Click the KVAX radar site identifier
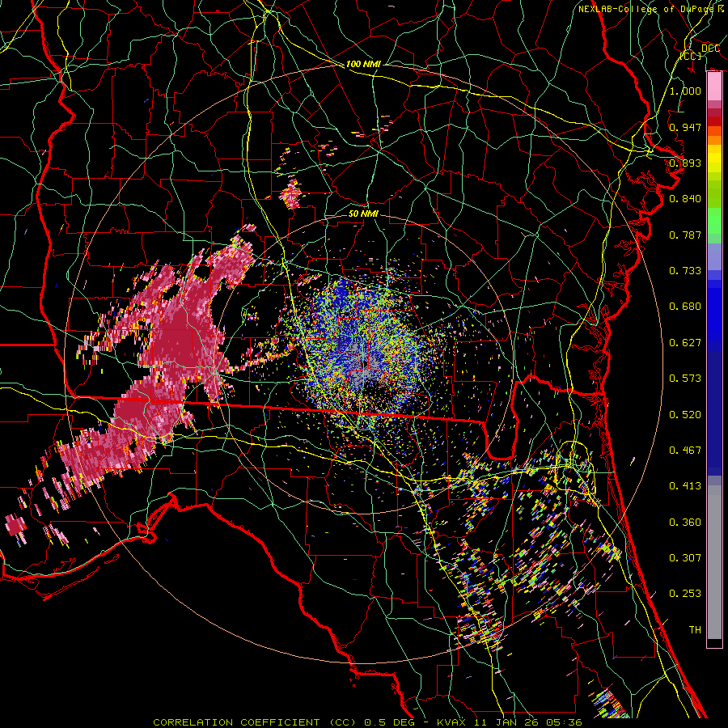This screenshot has height=728, width=728. tap(453, 722)
